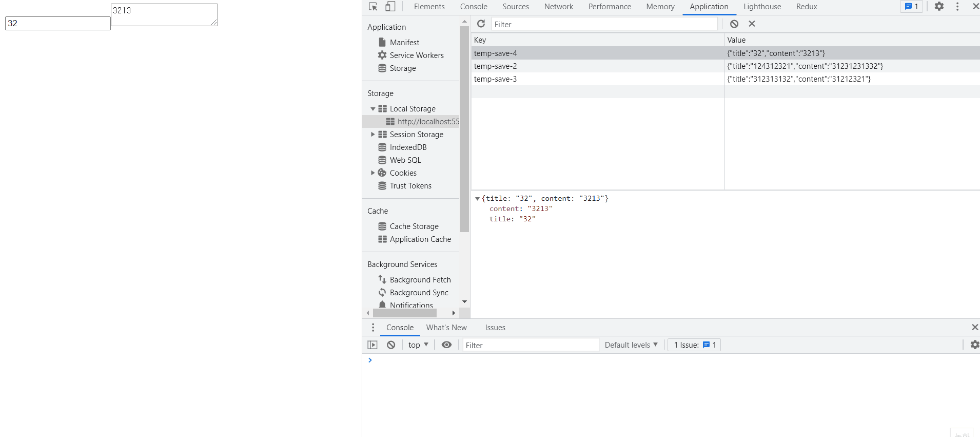
Task: Select IndexedDB in the sidebar
Action: [x=408, y=147]
